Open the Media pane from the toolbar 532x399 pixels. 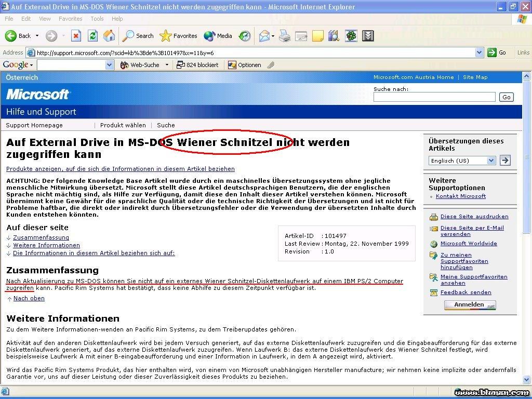click(x=218, y=36)
